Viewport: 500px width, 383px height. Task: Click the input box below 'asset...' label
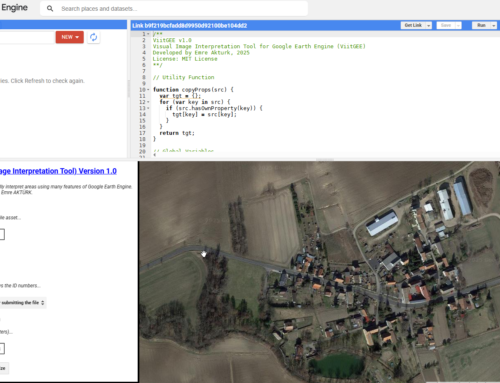pyautogui.click(x=2, y=234)
